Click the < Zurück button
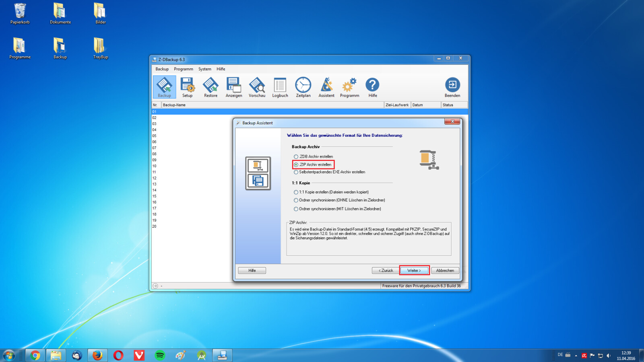Image resolution: width=644 pixels, height=362 pixels. [x=386, y=270]
